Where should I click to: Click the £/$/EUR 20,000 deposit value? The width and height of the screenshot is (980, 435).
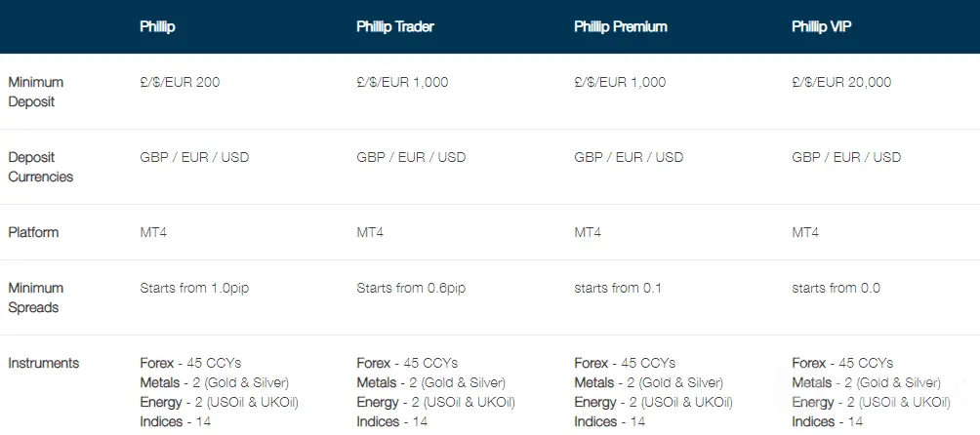[x=841, y=82]
